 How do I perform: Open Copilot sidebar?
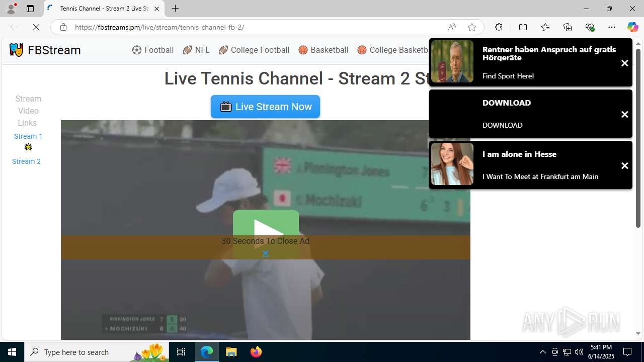coord(632,27)
